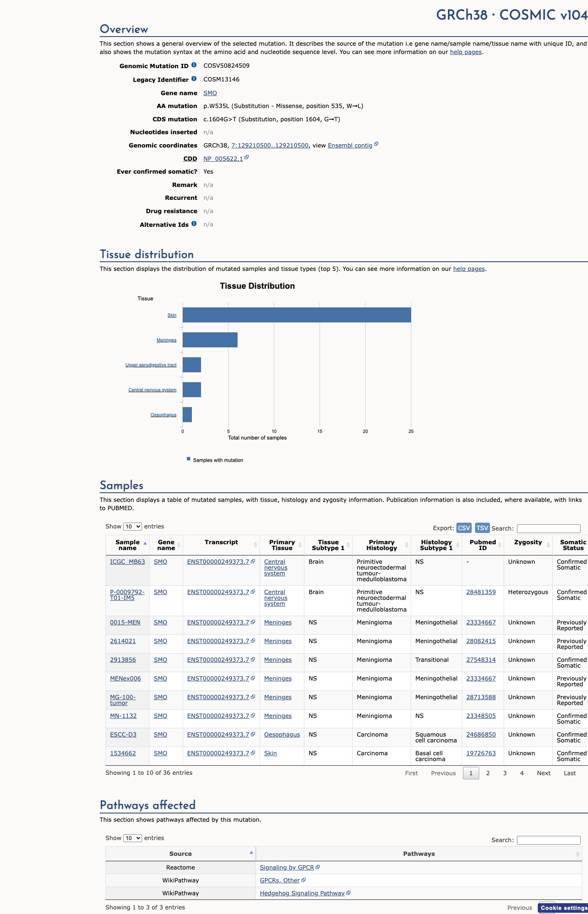588x914 pixels.
Task: Click external link icon after Ensembl contig
Action: [376, 144]
